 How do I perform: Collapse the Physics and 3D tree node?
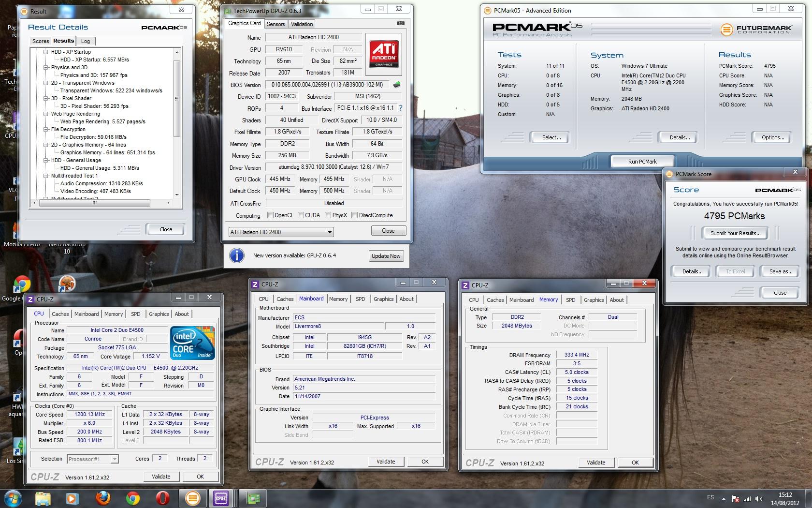tap(46, 67)
